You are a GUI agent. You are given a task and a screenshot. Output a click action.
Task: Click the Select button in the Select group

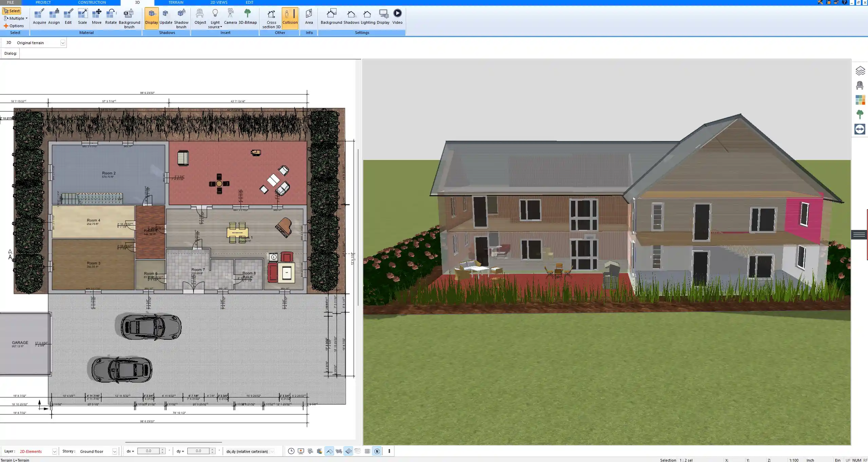[12, 11]
